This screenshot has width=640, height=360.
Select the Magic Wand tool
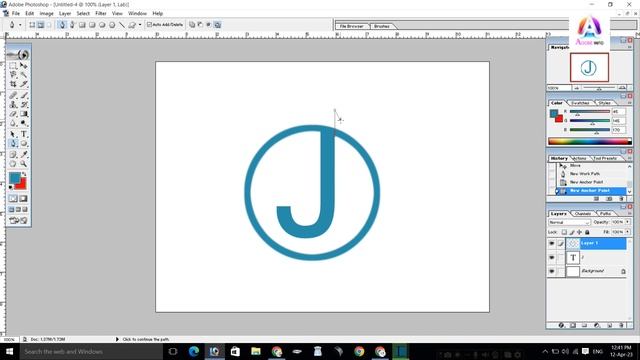tap(24, 75)
